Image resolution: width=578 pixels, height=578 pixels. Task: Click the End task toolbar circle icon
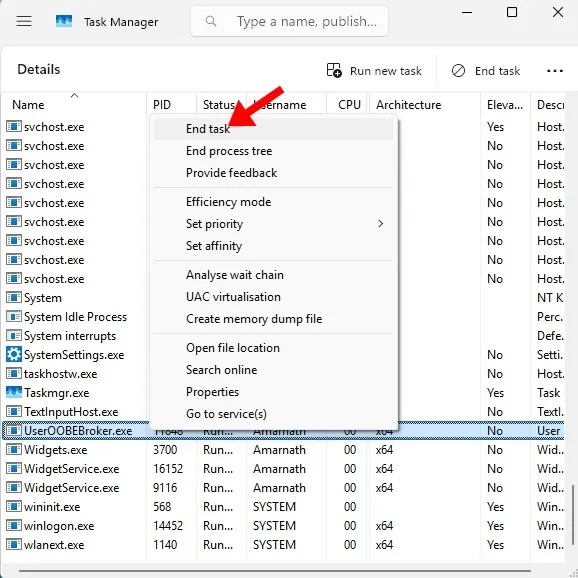tap(458, 70)
